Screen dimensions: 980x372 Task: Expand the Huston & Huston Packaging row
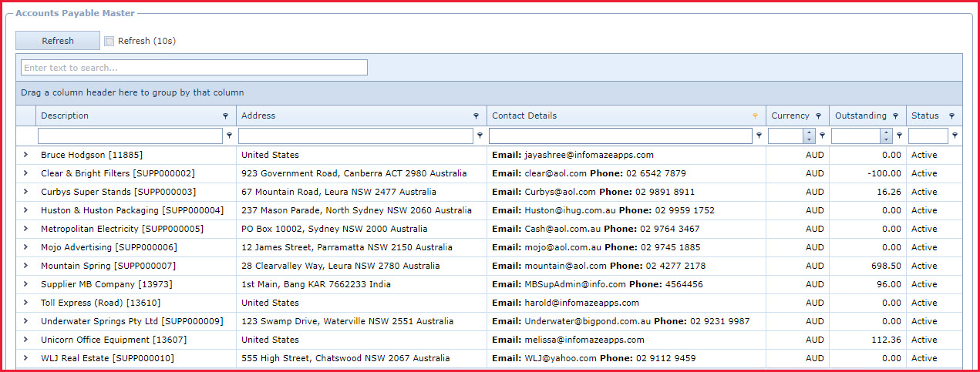(25, 210)
